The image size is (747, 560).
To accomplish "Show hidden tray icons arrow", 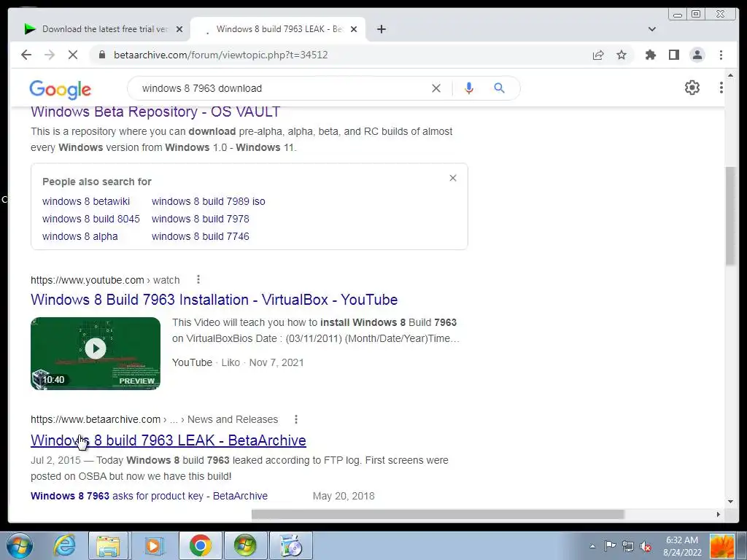I will pos(592,546).
